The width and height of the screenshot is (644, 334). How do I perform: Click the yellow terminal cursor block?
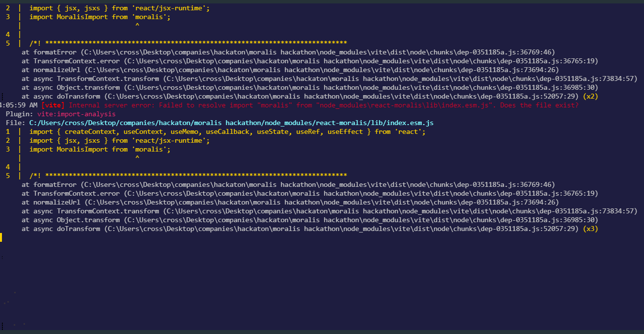click(1, 237)
